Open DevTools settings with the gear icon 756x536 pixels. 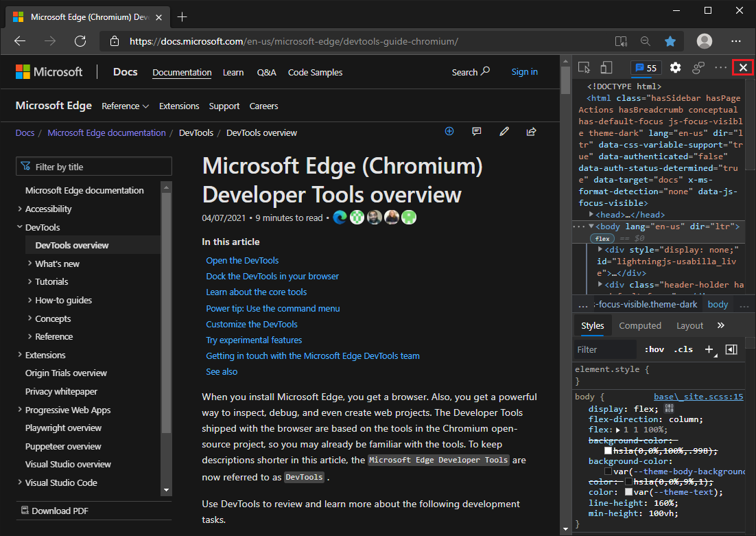(x=675, y=67)
